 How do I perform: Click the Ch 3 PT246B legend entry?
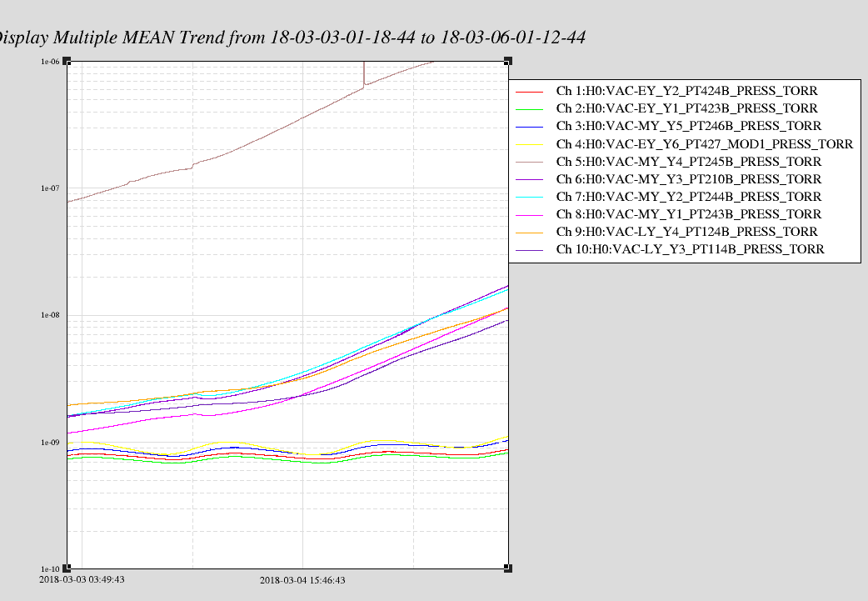tap(669, 127)
